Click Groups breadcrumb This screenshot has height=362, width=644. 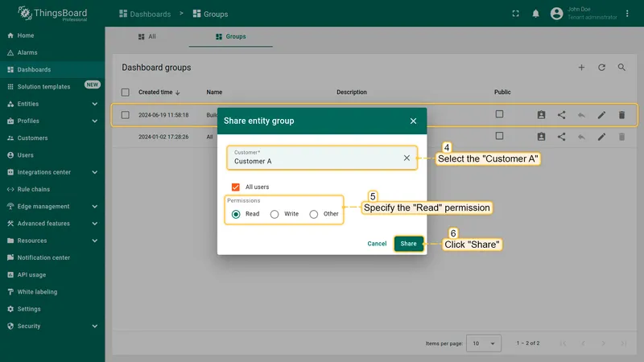click(210, 14)
